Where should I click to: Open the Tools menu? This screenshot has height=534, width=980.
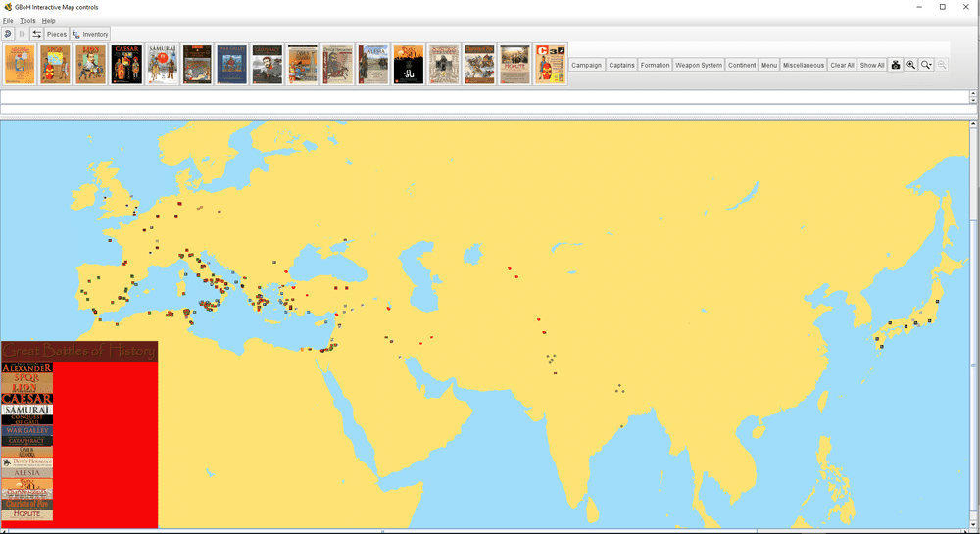27,20
